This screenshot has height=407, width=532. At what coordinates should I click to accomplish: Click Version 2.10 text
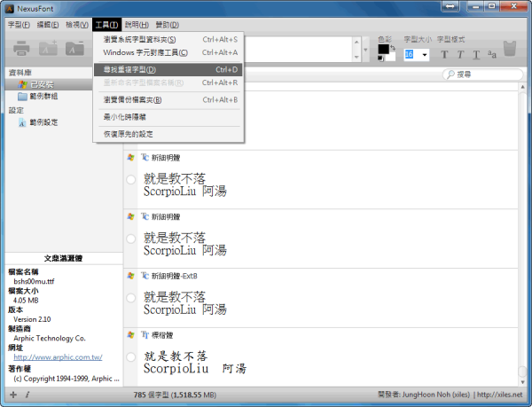32,319
